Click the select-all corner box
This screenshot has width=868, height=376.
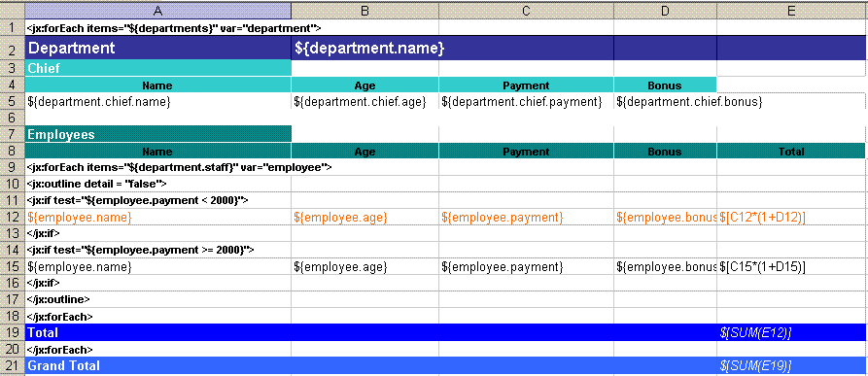(x=13, y=10)
